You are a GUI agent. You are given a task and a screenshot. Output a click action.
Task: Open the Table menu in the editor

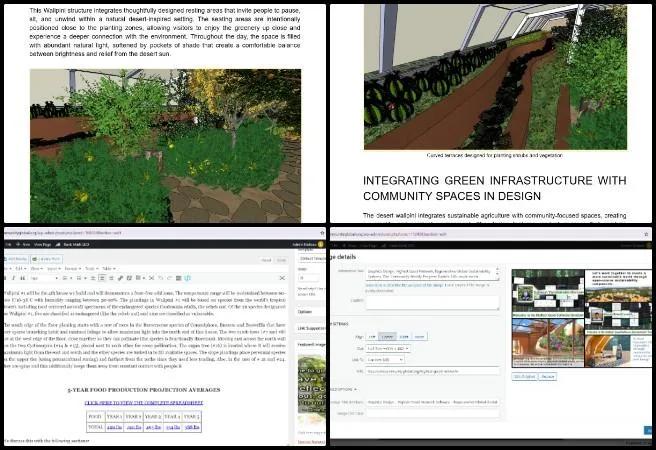click(108, 268)
